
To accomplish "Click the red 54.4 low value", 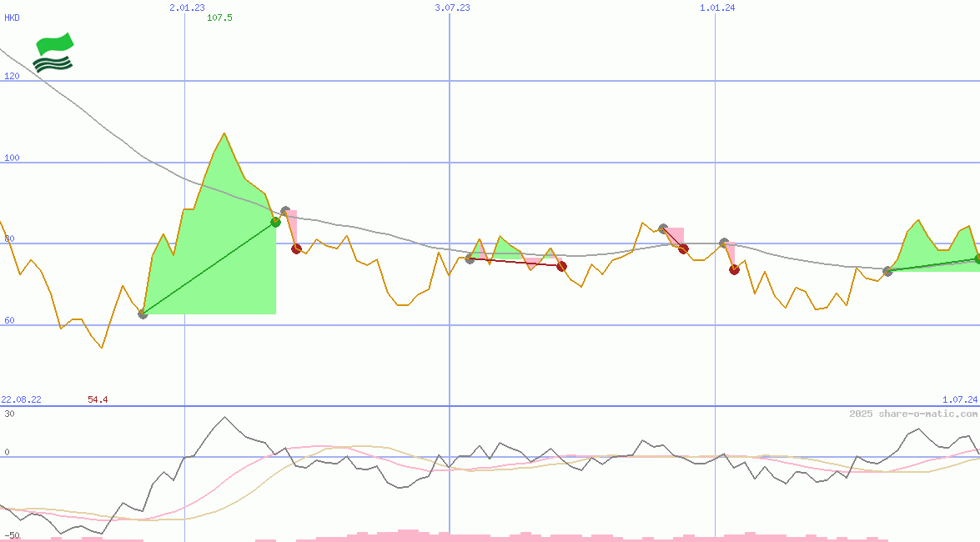I will pyautogui.click(x=98, y=399).
